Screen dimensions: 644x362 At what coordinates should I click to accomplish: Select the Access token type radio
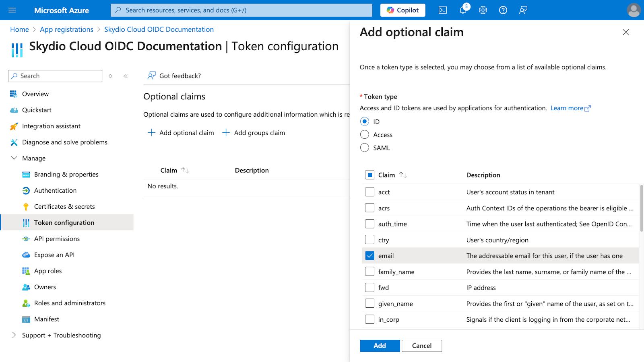pos(365,135)
